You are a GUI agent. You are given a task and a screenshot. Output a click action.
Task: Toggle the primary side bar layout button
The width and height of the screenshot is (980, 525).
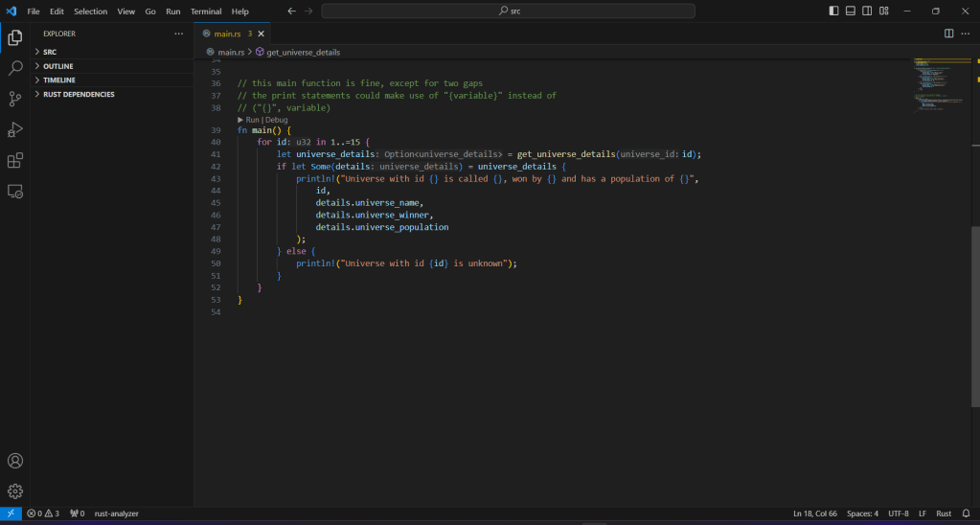coord(833,11)
